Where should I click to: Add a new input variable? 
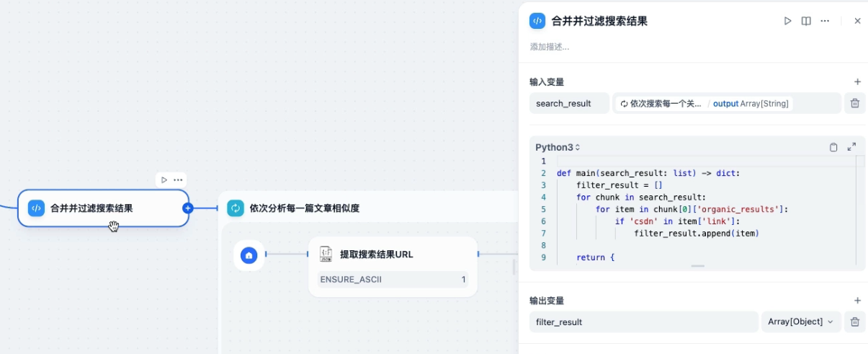[857, 82]
